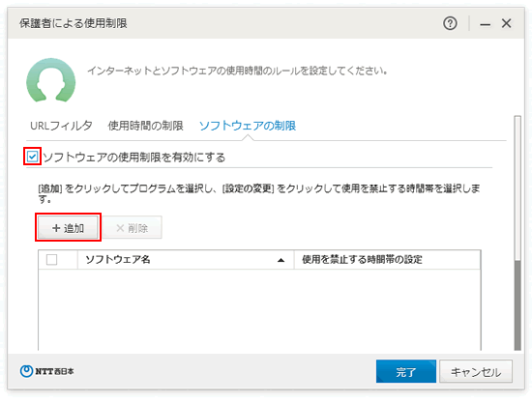Click the 追加 button to add software
Viewport: 532px width, 403px height.
coord(68,228)
